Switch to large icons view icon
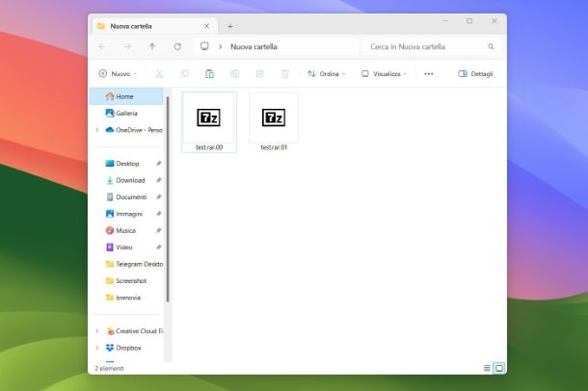The height and width of the screenshot is (391, 588). click(499, 368)
